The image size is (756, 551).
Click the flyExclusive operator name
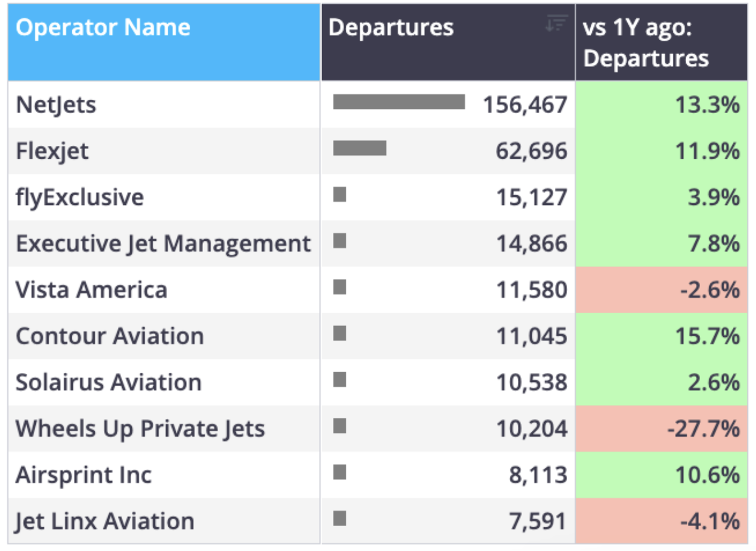(x=80, y=197)
